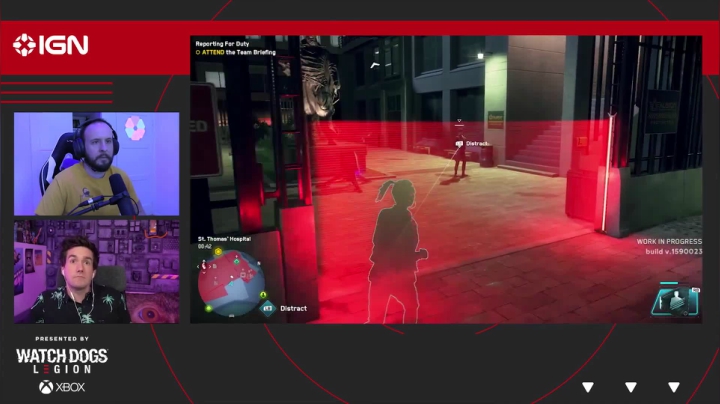Click the Xbox logo

(x=62, y=387)
